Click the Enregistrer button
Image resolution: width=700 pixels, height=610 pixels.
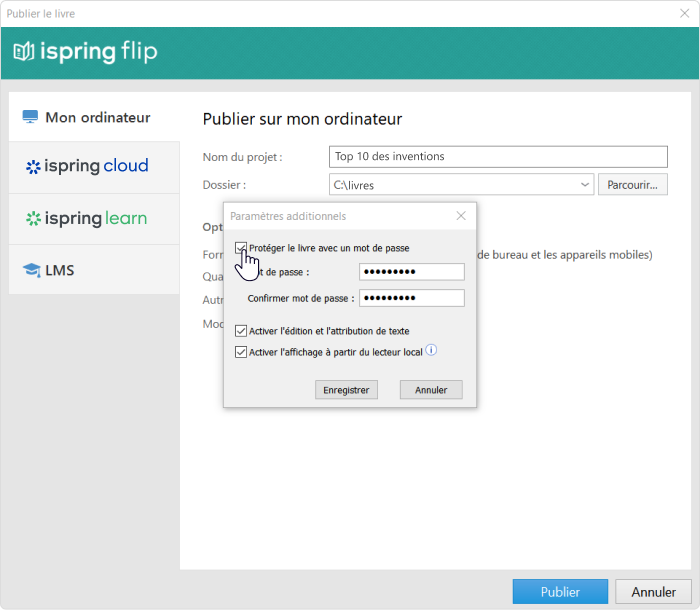point(346,390)
